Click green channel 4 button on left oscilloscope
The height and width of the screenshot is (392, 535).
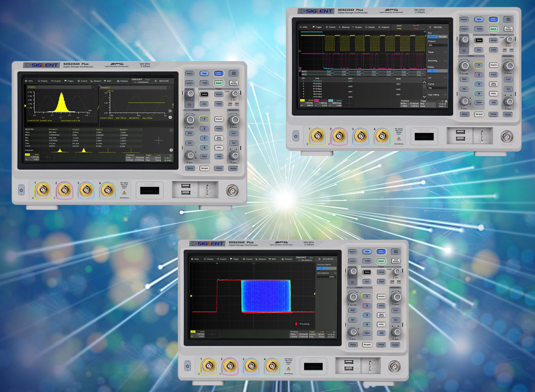(x=204, y=148)
